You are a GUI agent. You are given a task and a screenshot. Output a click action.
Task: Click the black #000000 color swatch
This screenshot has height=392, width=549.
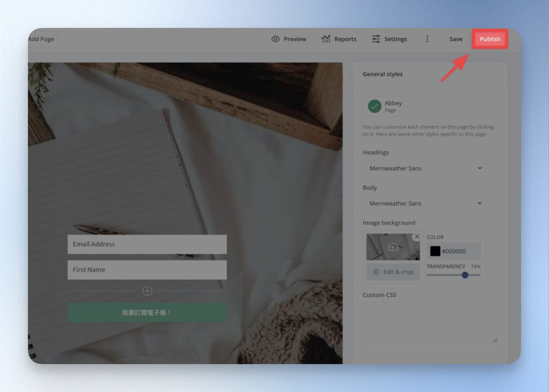[435, 251]
